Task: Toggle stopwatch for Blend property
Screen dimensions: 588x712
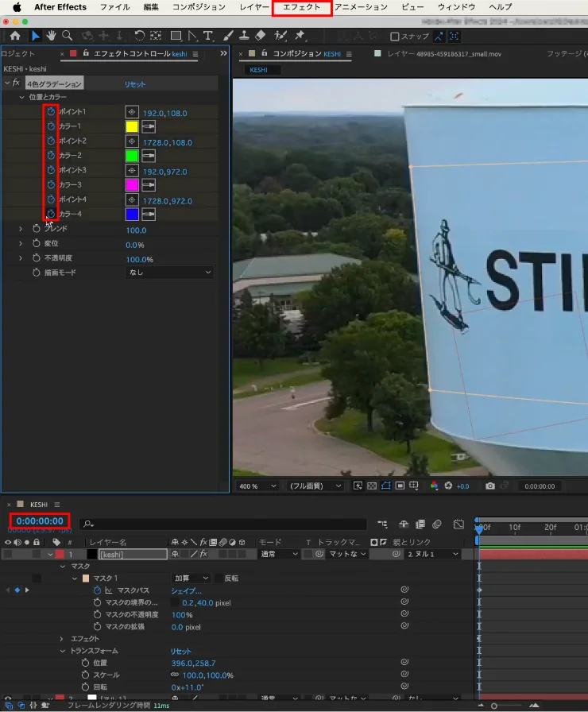Action: click(37, 228)
